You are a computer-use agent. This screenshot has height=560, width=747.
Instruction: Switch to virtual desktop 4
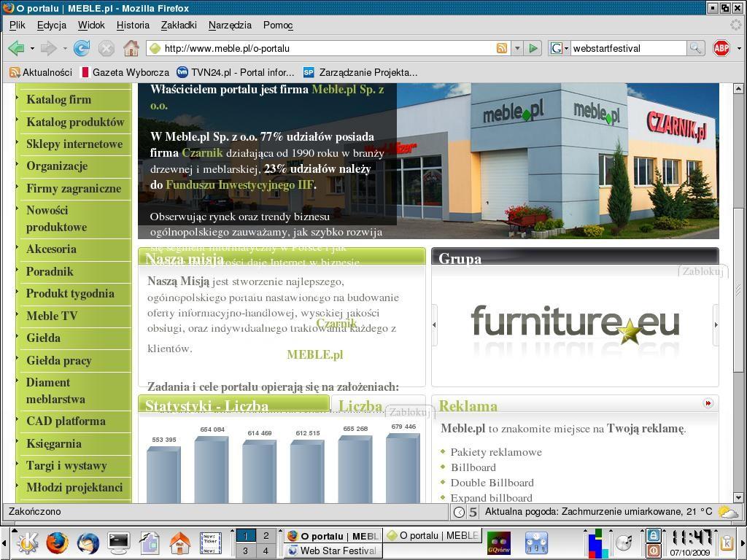tap(266, 551)
